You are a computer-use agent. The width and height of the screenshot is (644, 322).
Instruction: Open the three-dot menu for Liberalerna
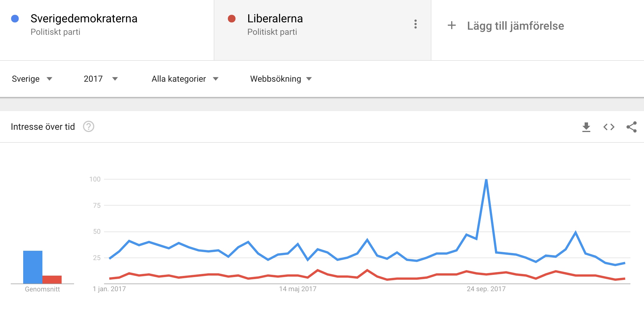click(415, 24)
